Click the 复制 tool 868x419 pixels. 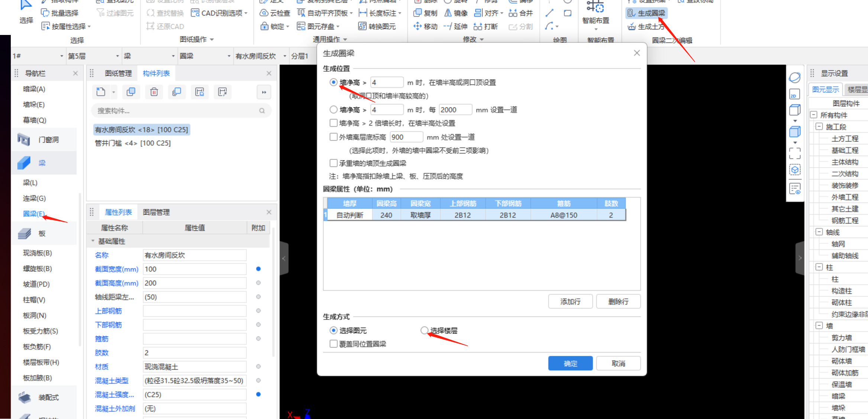426,13
